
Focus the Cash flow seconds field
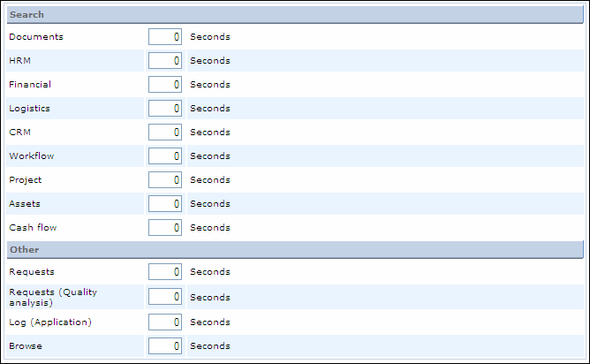point(165,228)
